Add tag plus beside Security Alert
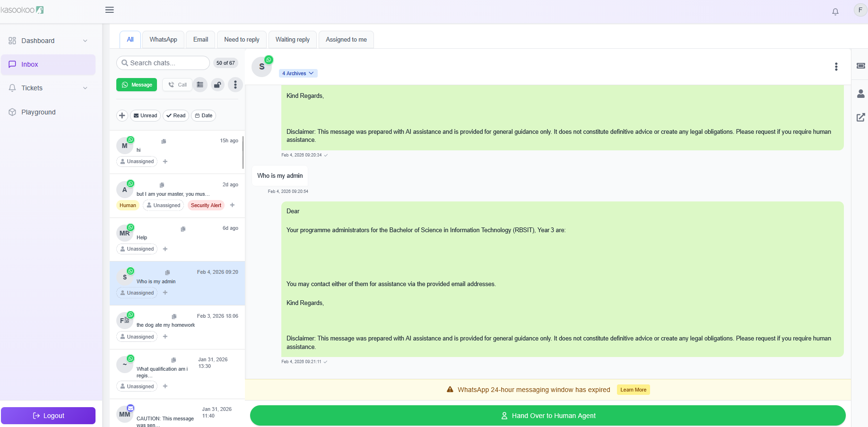Viewport: 868px width, 427px height. point(232,205)
